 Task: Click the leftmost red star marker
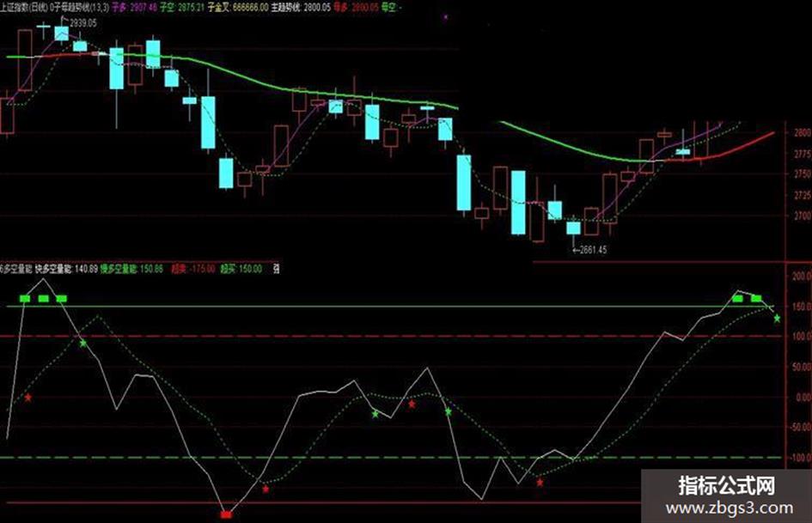(28, 397)
